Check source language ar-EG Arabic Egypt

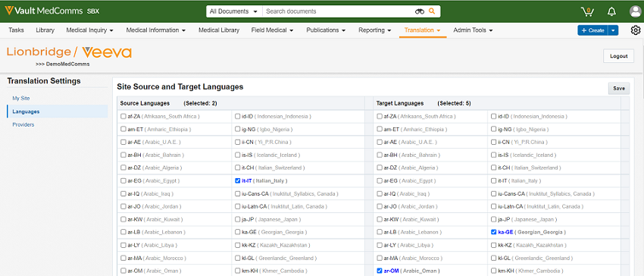tap(123, 180)
